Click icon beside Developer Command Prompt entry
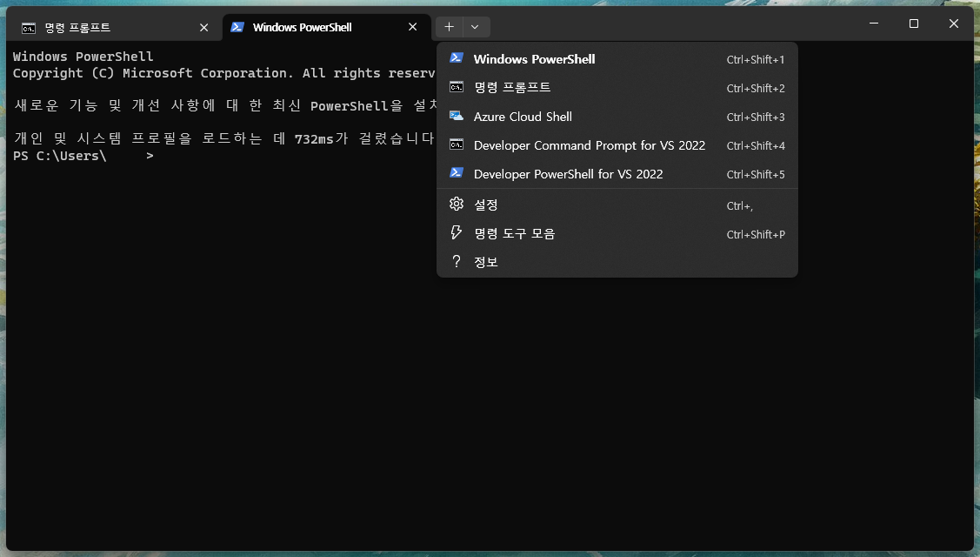Screen dimensions: 980x557 pos(457,144)
